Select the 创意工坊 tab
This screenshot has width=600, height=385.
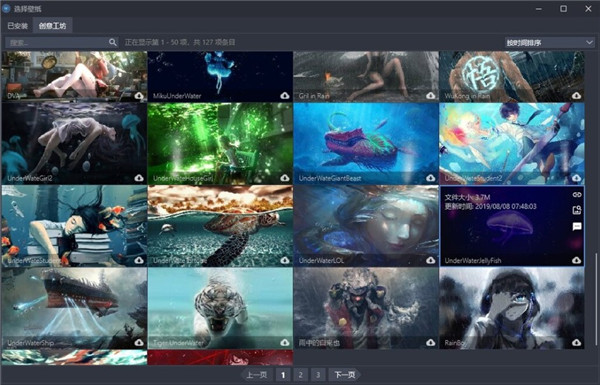pos(52,26)
